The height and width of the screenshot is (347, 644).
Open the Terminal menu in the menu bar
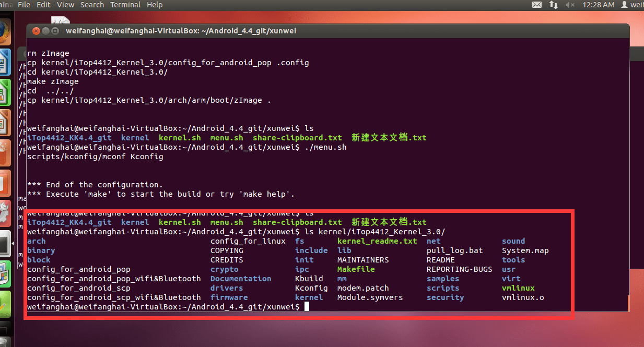coord(125,5)
